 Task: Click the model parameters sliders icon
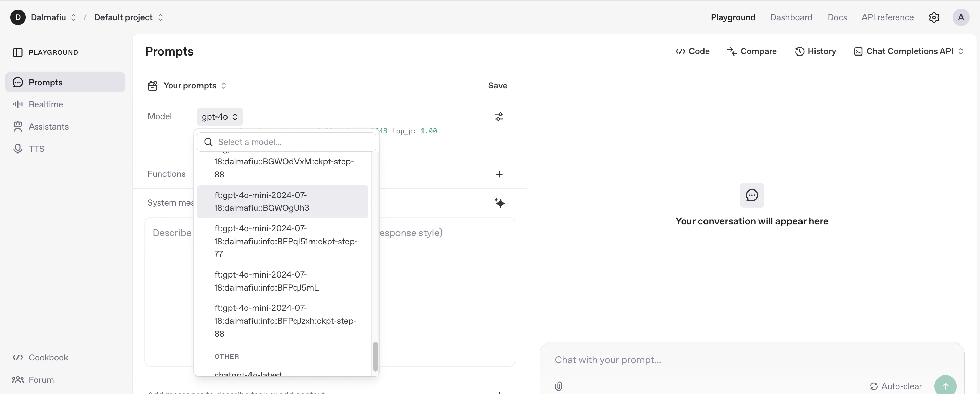pyautogui.click(x=499, y=117)
